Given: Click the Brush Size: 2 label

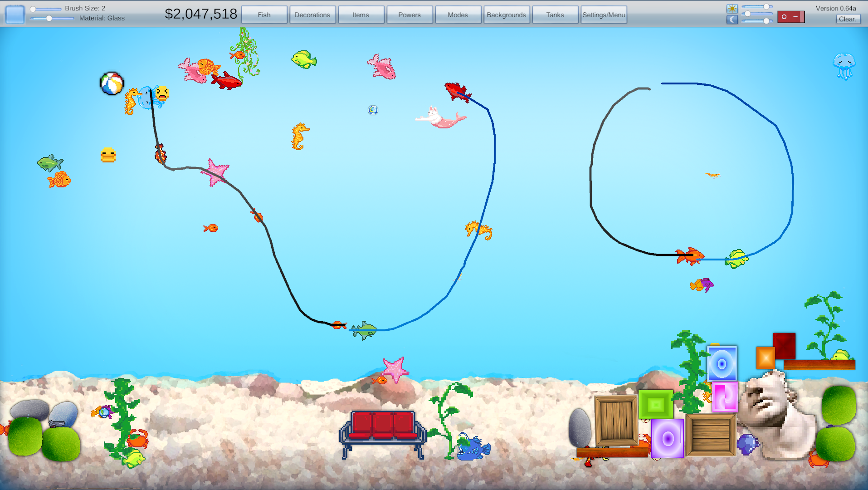Looking at the screenshot, I should tap(85, 8).
